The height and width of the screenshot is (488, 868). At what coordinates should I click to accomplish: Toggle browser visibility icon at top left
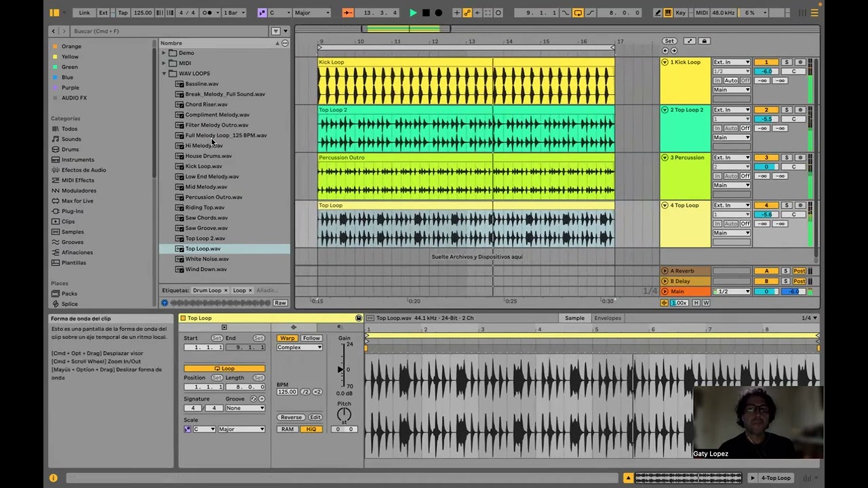point(54,13)
